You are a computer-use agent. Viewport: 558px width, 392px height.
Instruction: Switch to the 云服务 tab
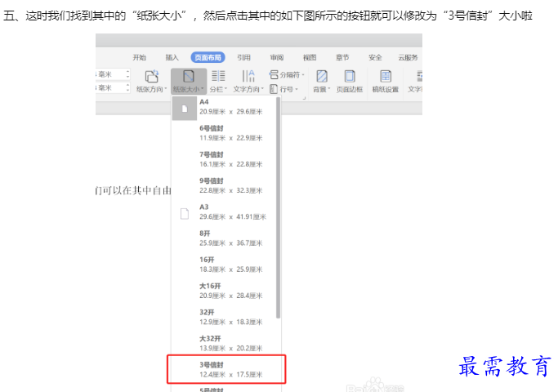point(408,57)
